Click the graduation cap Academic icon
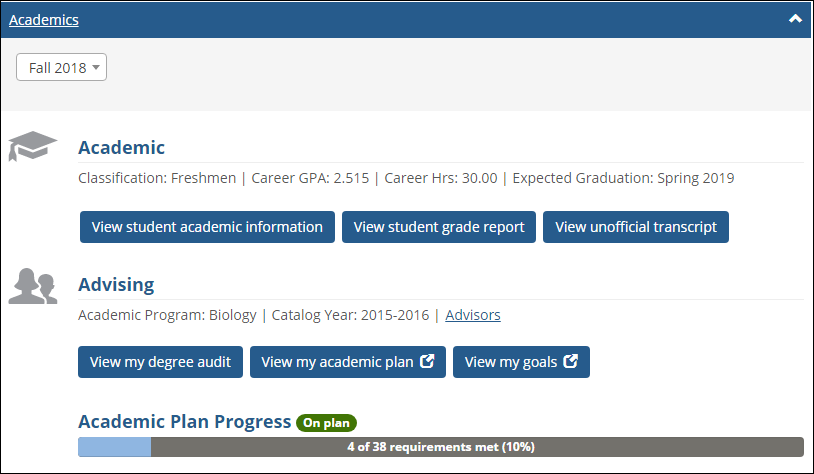This screenshot has height=474, width=814. coord(33,146)
